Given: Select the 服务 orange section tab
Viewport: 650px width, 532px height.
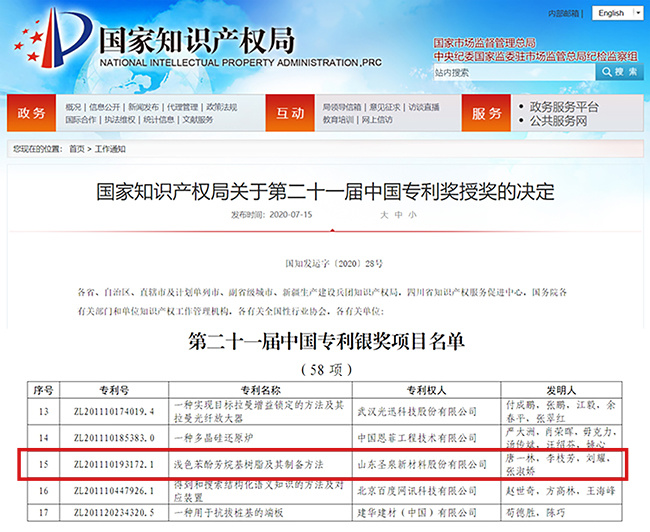Looking at the screenshot, I should point(487,112).
